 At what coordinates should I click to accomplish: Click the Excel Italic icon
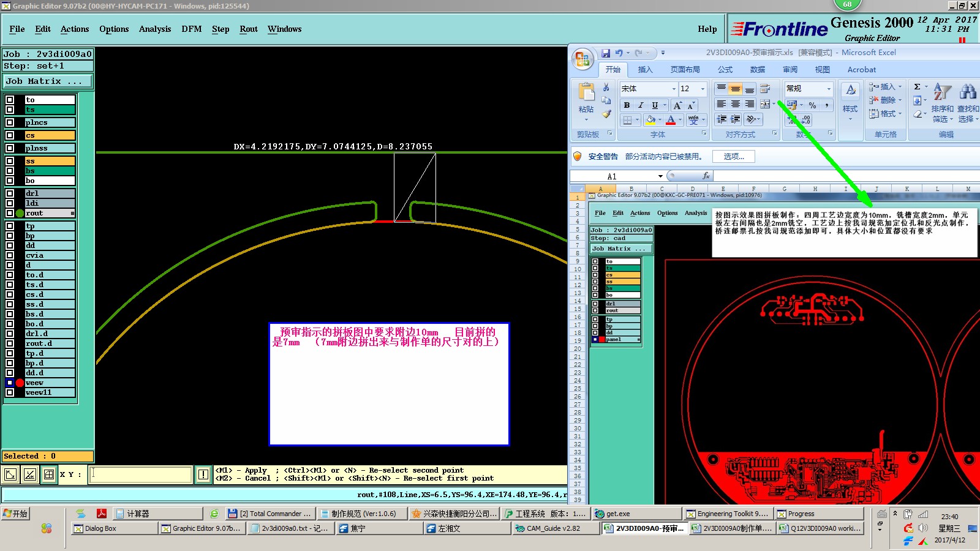point(641,105)
